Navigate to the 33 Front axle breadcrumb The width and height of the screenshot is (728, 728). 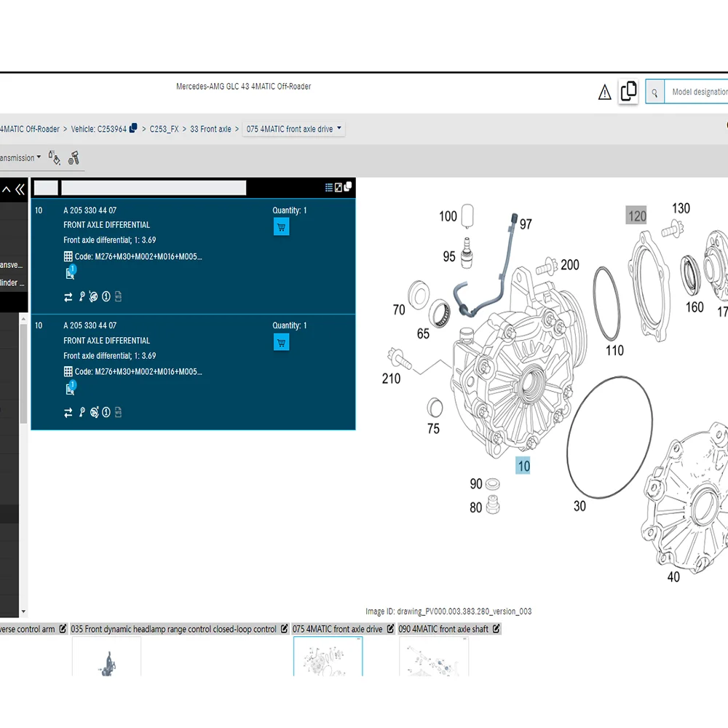click(210, 129)
